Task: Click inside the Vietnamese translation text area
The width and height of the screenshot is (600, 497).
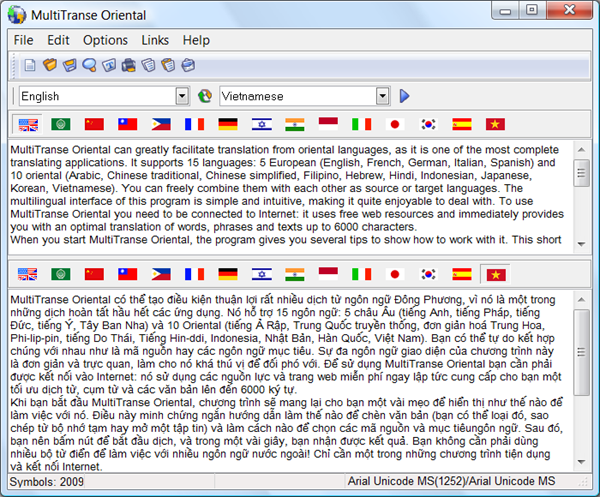Action: (291, 381)
